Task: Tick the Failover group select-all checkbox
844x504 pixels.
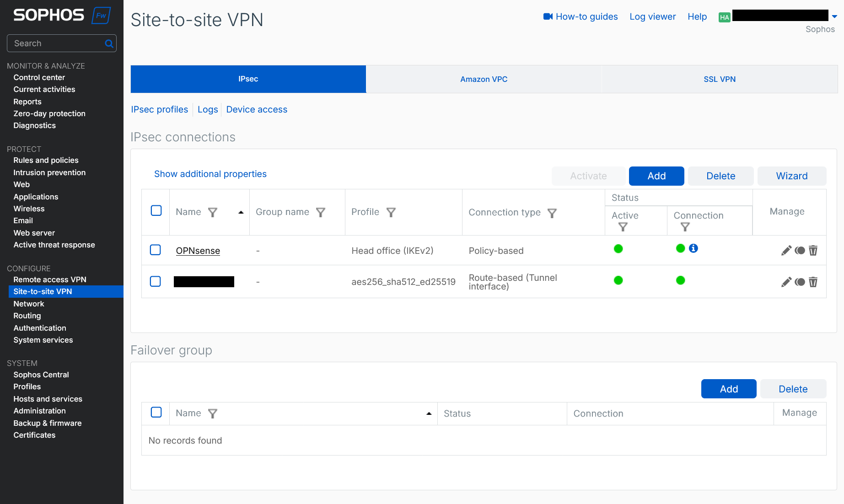Action: (x=156, y=412)
